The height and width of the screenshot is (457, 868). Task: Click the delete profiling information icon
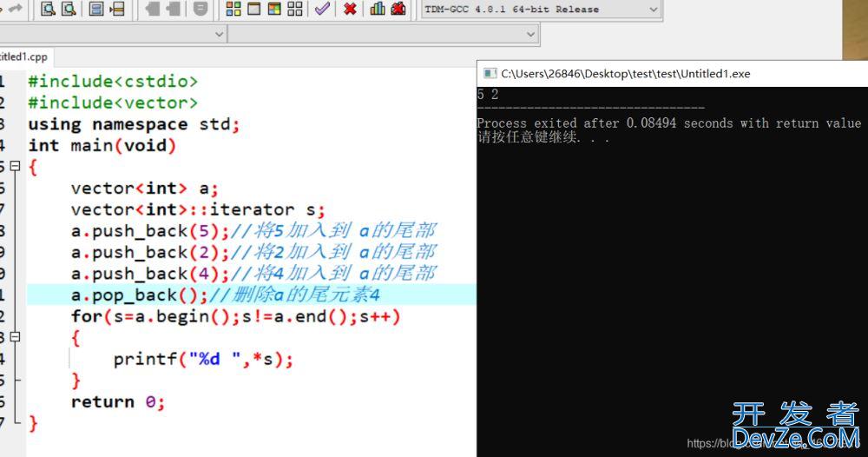[x=398, y=9]
